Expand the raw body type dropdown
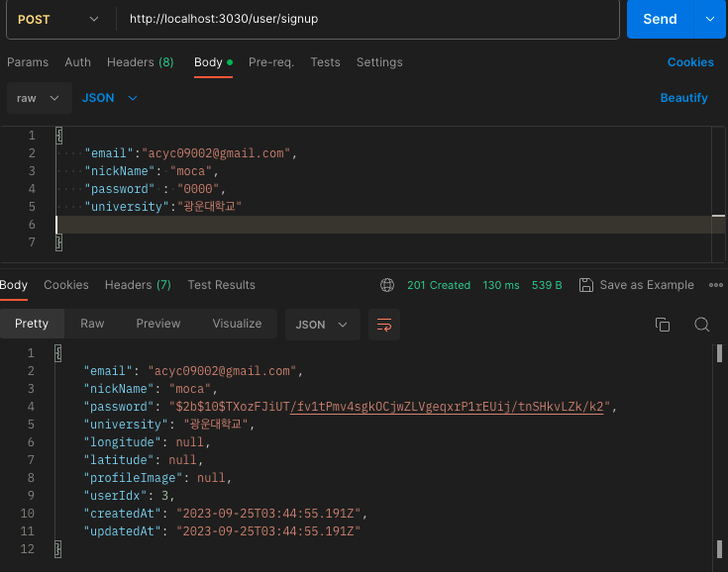Viewport: 728px width, 572px height. pos(39,98)
